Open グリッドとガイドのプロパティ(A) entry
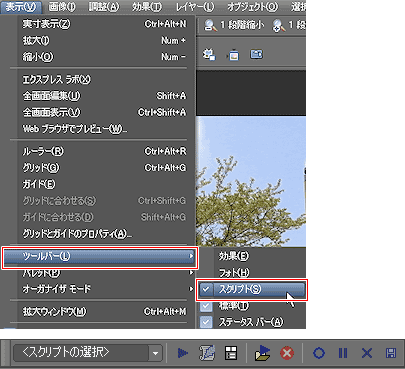Viewport: 405px width, 369px height. point(100,233)
